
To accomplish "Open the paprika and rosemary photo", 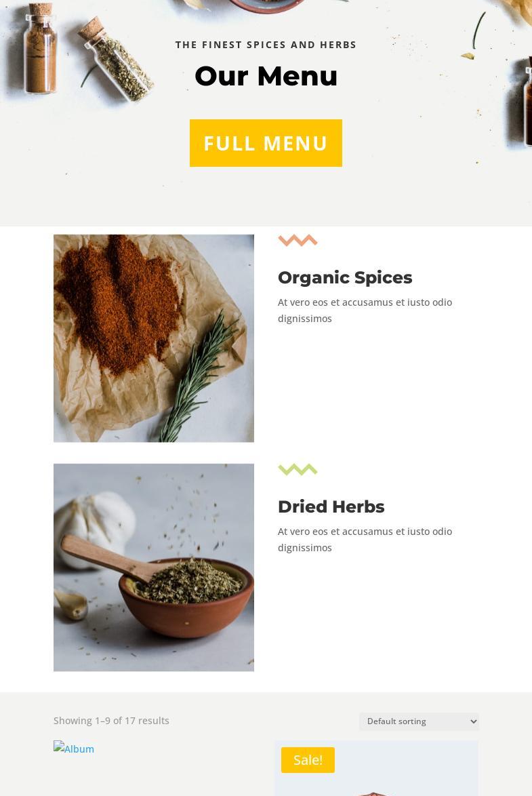I will point(154,338).
